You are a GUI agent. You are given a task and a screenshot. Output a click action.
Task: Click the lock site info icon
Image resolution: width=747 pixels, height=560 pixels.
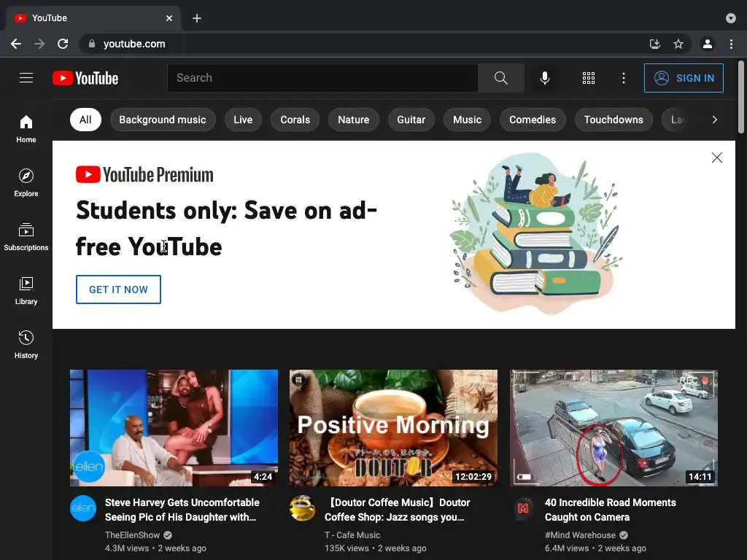pyautogui.click(x=92, y=44)
